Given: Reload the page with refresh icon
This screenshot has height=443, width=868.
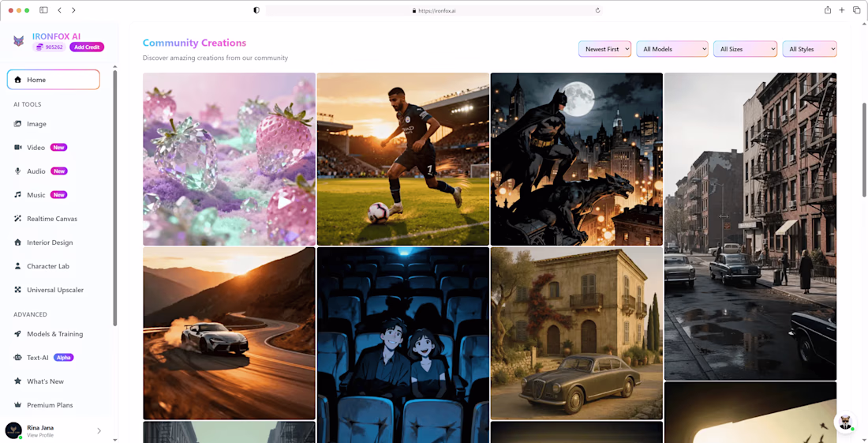Looking at the screenshot, I should [x=597, y=10].
